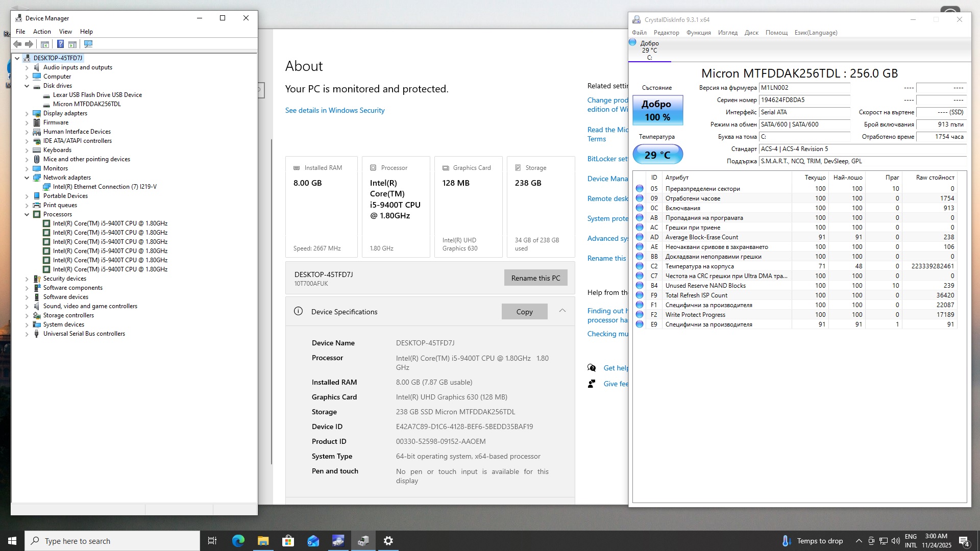Viewport: 980px width, 551px height.
Task: Click Show/Hide Console Tree toolbar icon
Action: click(45, 44)
